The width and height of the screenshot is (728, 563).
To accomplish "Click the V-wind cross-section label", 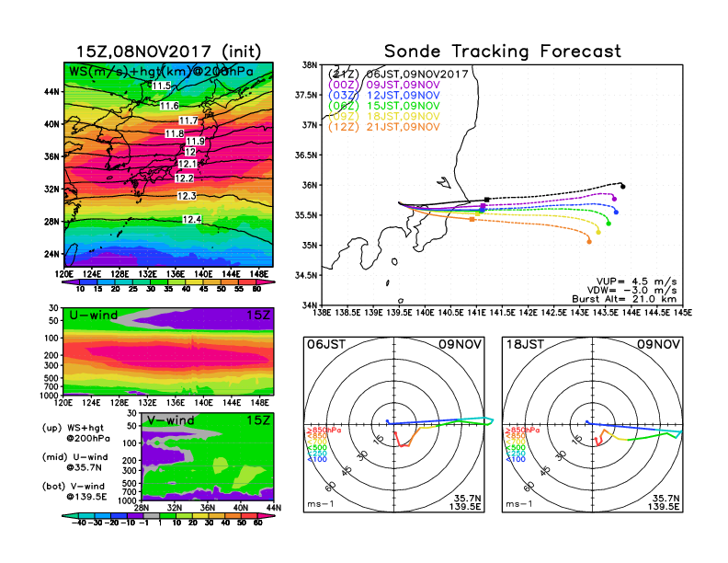I will point(171,420).
